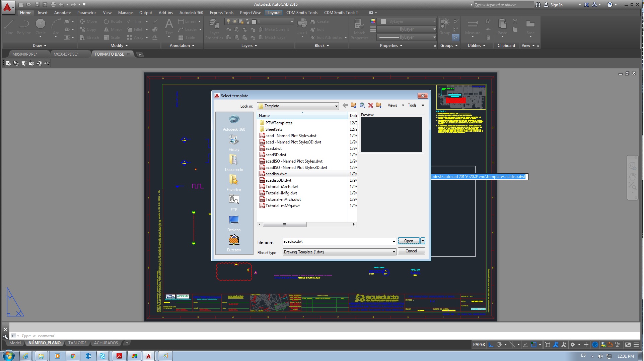Select the Tutorial-iArch.dwt template file
The width and height of the screenshot is (644, 361).
[x=282, y=187]
